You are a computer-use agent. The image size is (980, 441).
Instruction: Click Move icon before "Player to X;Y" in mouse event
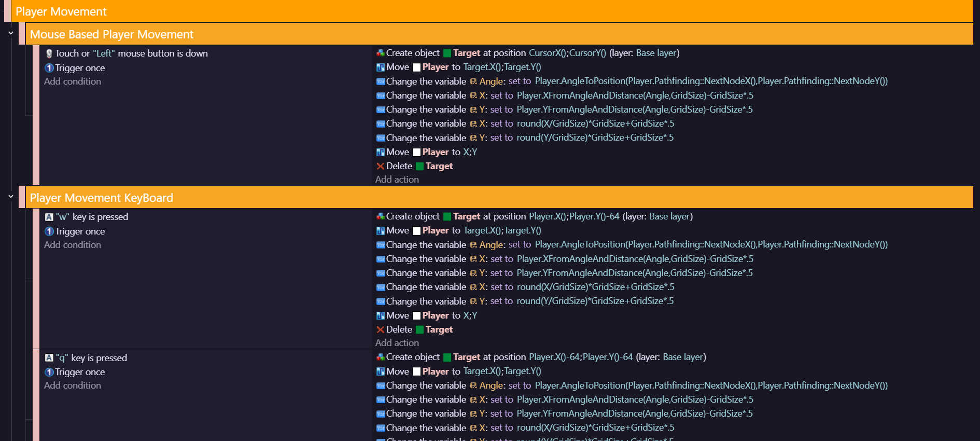coord(380,152)
